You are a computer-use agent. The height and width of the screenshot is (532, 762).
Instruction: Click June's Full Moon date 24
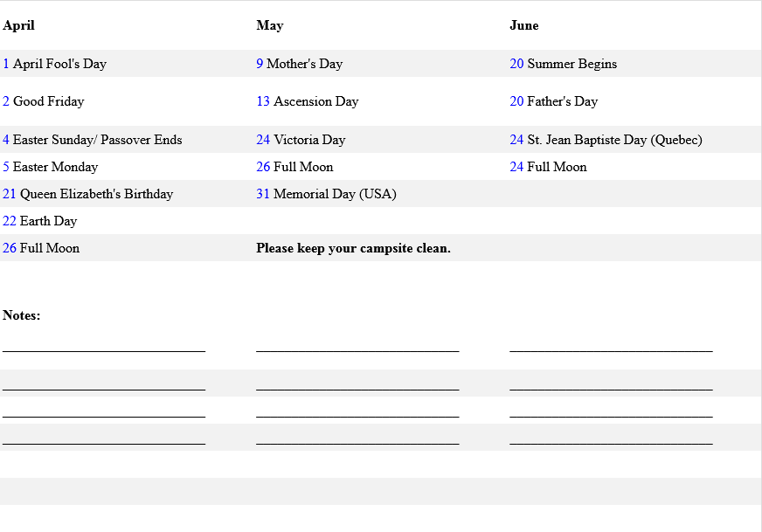pos(516,167)
